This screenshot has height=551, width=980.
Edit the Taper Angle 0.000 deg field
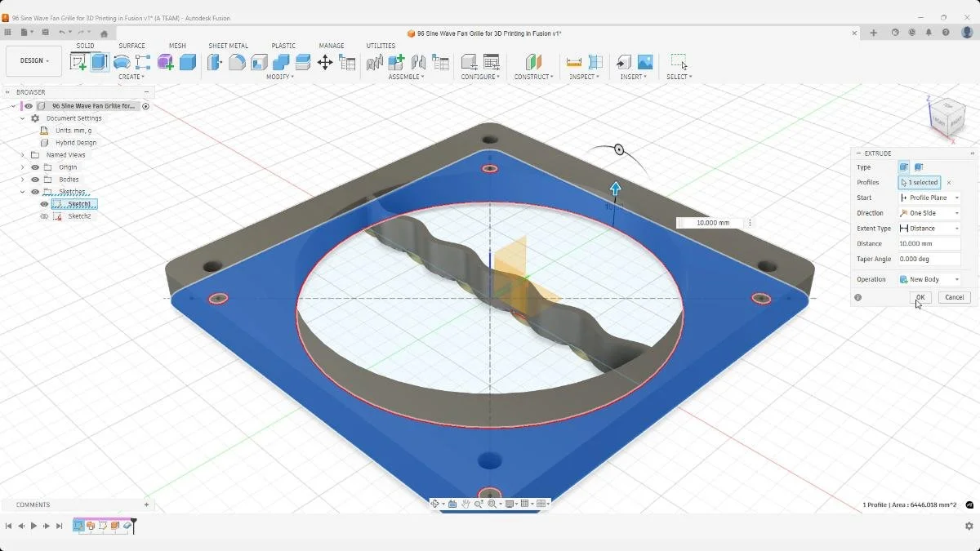(929, 259)
